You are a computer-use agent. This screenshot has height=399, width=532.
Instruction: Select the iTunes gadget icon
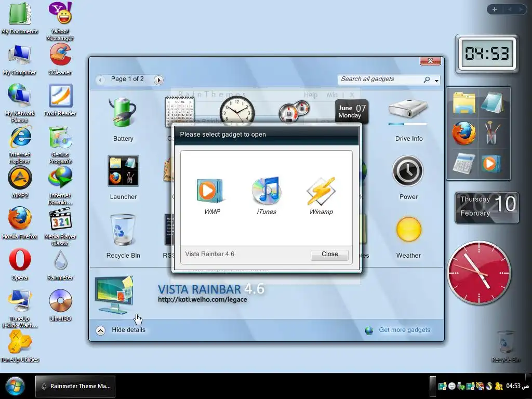pos(267,191)
